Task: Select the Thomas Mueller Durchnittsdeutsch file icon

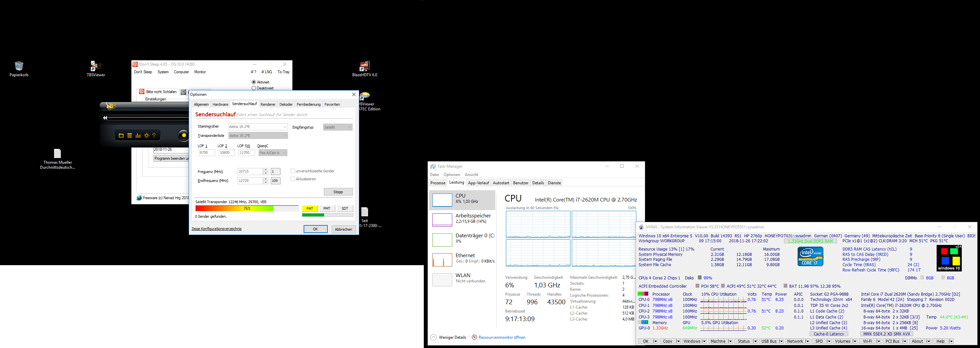Action: tap(58, 153)
